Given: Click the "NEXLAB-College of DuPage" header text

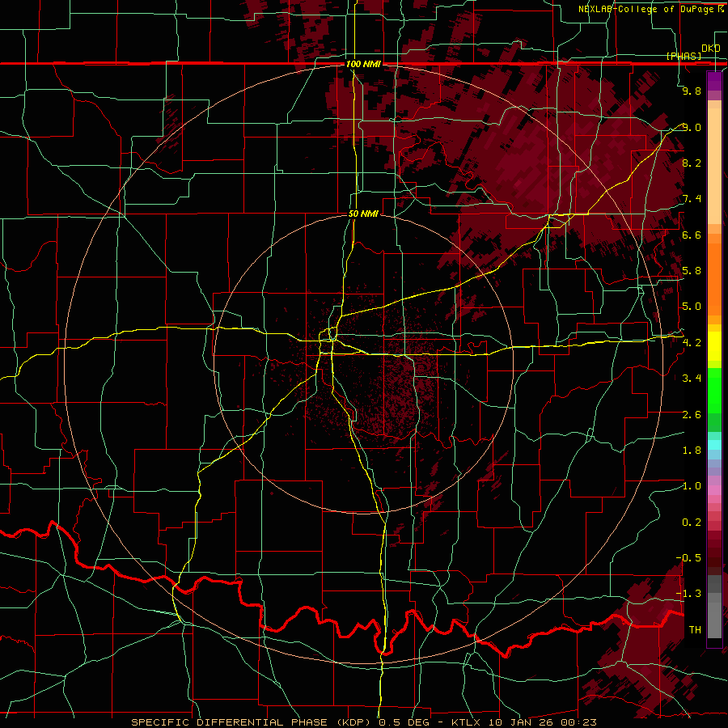Looking at the screenshot, I should 647,9.
